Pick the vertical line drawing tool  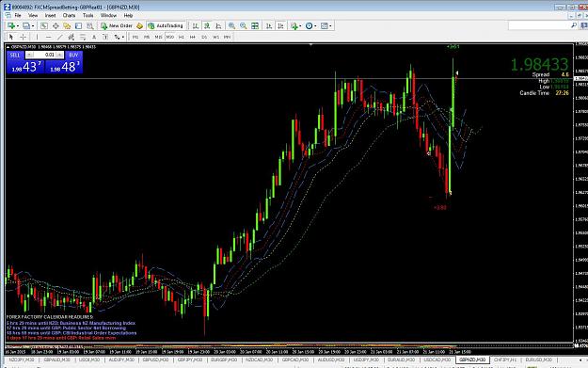[37, 37]
